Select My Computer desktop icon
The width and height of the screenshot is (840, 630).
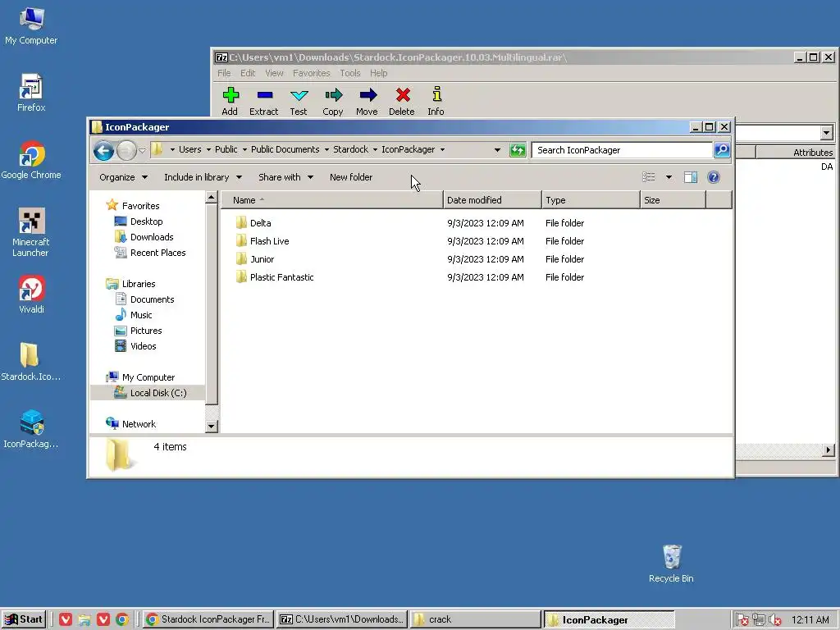click(31, 26)
